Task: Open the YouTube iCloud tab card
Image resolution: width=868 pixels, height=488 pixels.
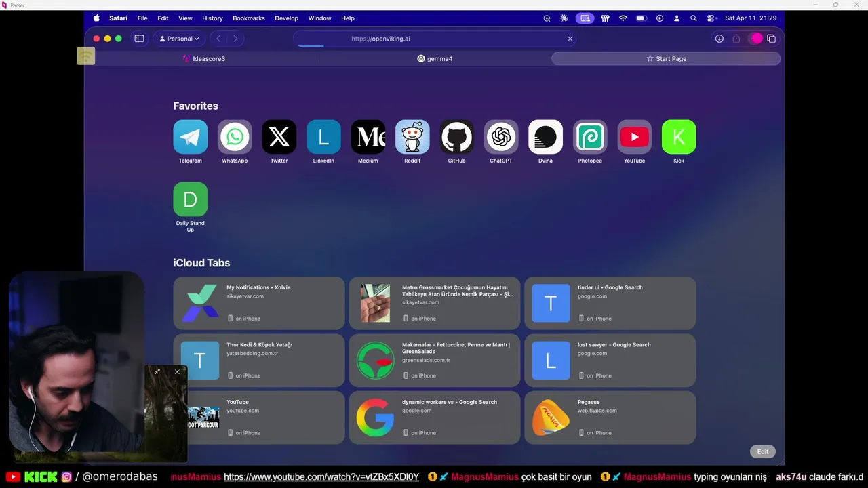Action: coord(259,418)
